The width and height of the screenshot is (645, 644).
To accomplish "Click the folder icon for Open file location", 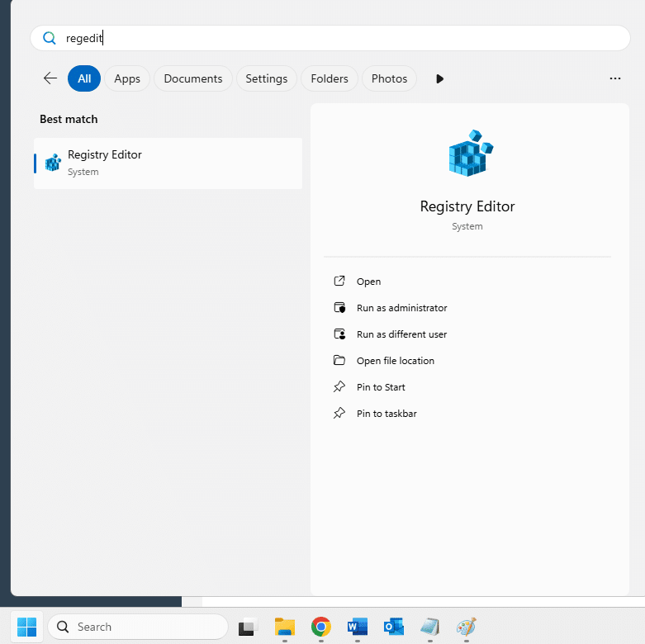I will click(339, 360).
